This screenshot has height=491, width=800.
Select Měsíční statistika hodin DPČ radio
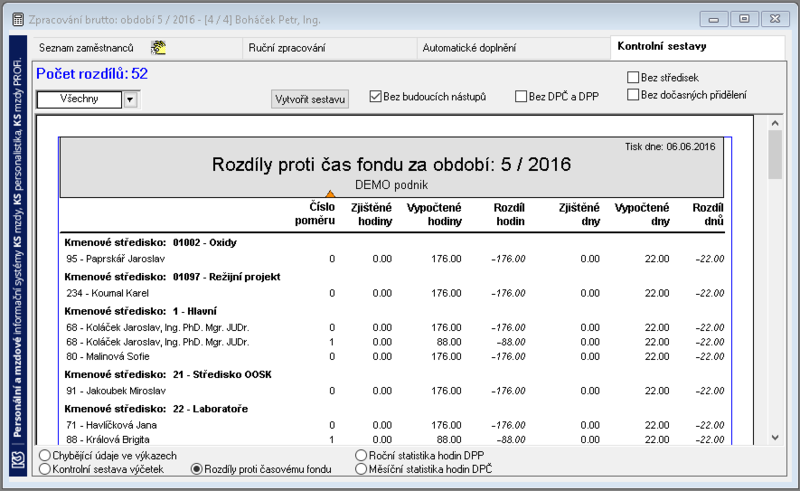(424, 469)
